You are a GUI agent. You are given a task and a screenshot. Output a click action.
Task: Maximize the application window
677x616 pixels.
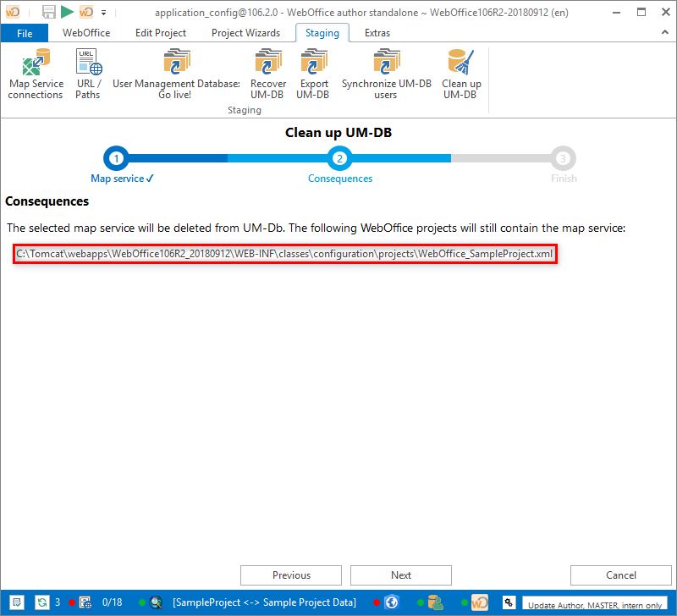point(641,12)
